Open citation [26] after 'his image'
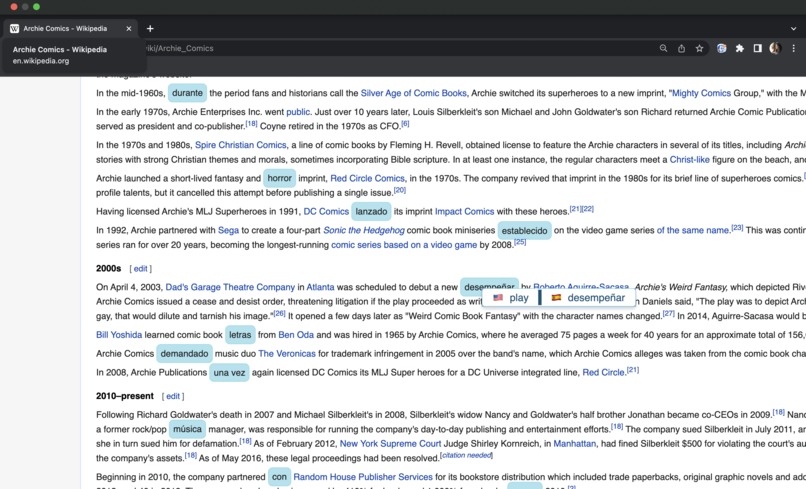This screenshot has width=806, height=489. [279, 313]
